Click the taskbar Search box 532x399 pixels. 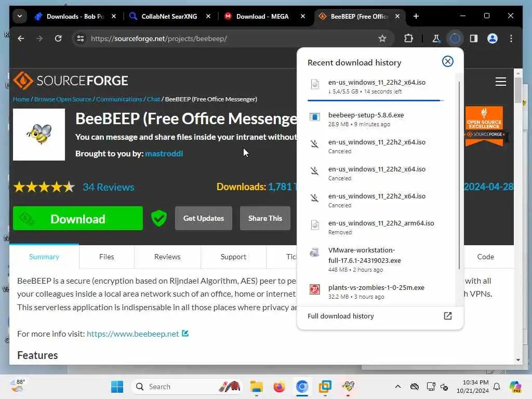pos(187,387)
